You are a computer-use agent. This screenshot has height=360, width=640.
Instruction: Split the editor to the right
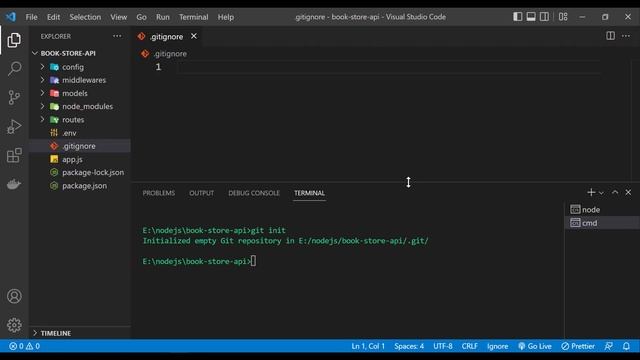[610, 36]
